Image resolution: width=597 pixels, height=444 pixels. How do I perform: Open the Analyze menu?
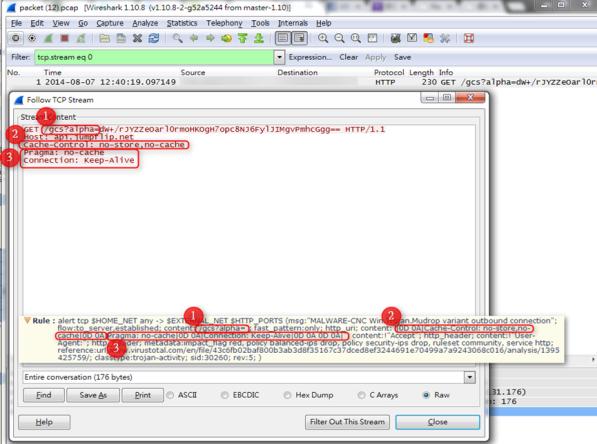(145, 23)
